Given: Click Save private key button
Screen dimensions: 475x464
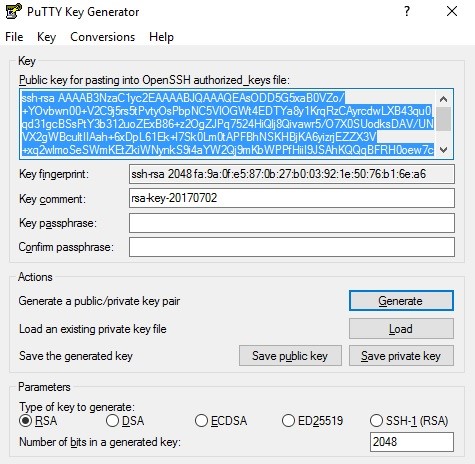Looking at the screenshot, I should [401, 356].
